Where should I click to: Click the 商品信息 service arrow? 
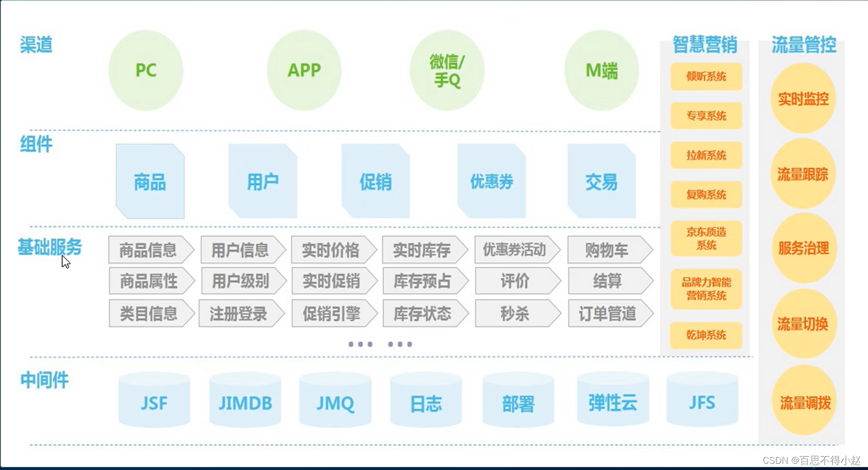[151, 250]
